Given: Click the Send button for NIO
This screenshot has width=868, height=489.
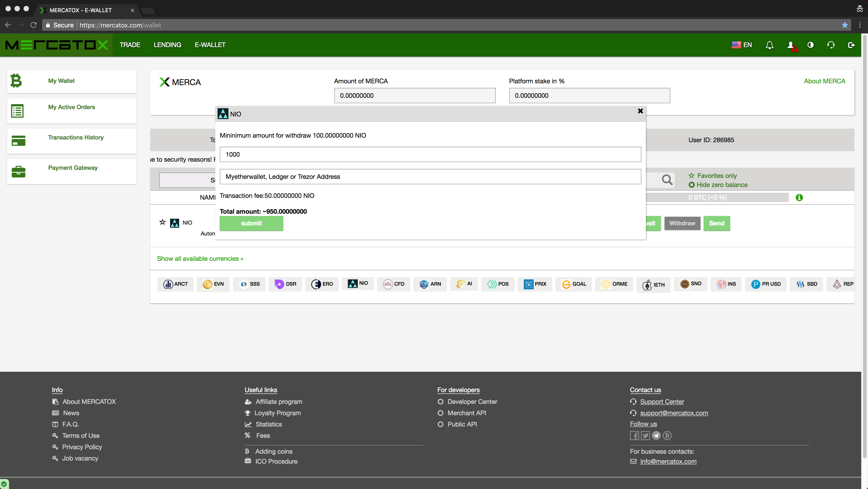Looking at the screenshot, I should point(717,223).
